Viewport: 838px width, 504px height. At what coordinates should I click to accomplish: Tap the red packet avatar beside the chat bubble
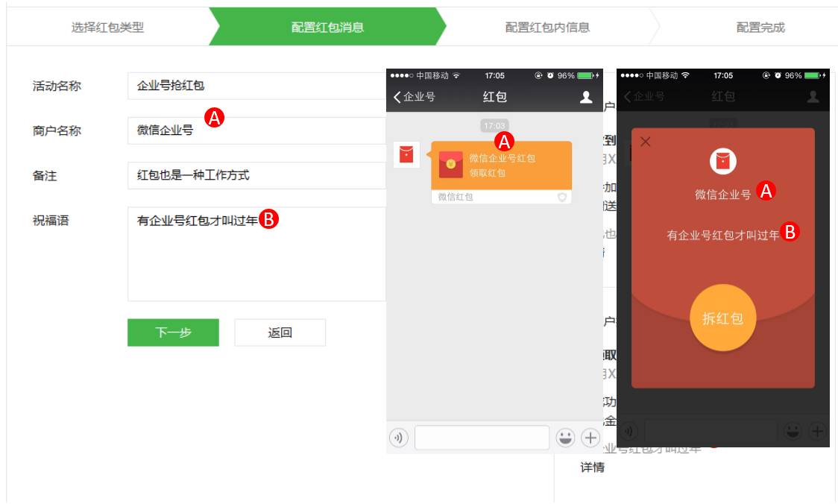[x=406, y=154]
